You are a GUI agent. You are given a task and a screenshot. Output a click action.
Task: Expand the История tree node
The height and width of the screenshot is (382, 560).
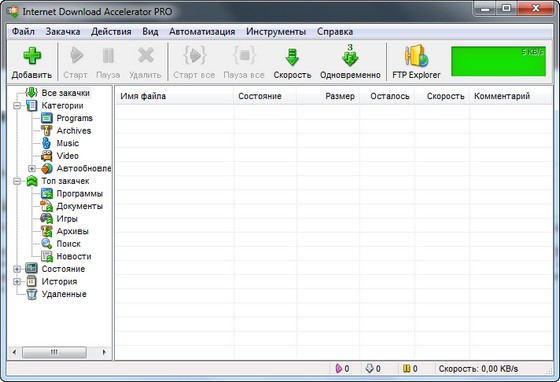(x=17, y=282)
